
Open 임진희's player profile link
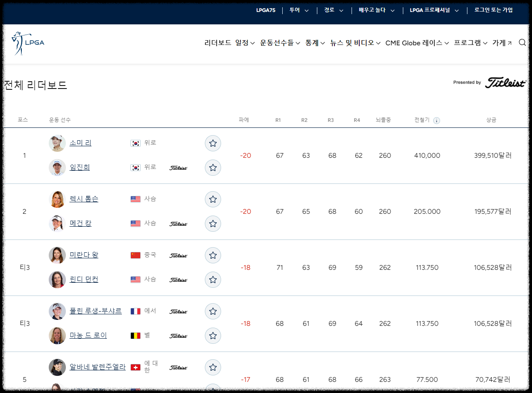coord(80,167)
